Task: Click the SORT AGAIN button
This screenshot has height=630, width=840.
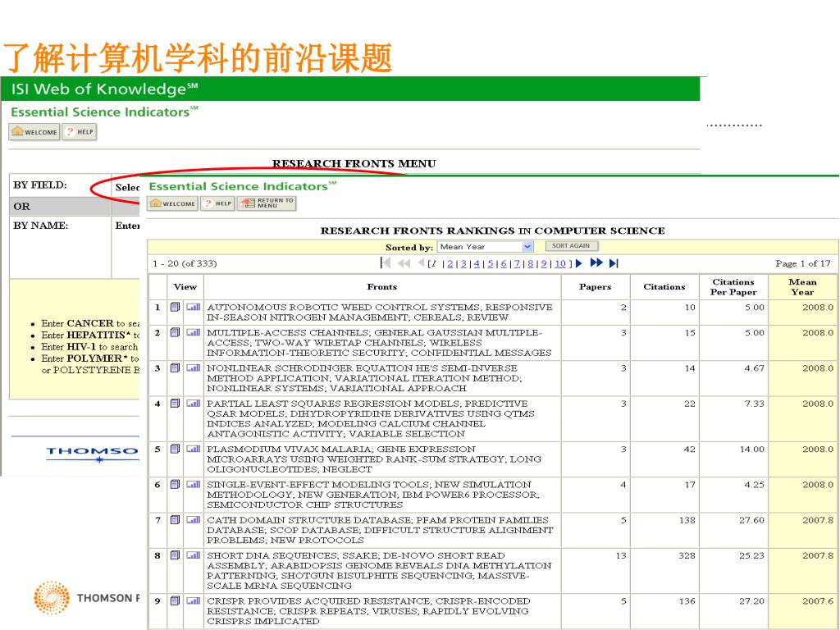Action: (572, 246)
